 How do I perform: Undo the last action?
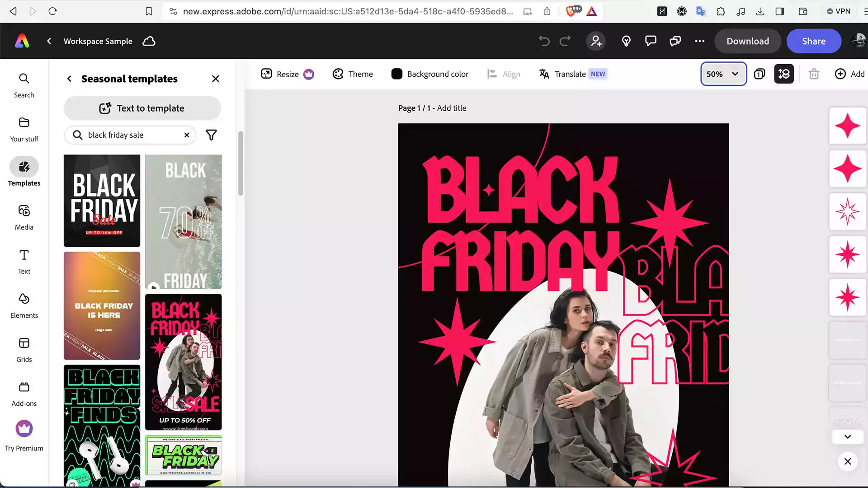(x=544, y=41)
